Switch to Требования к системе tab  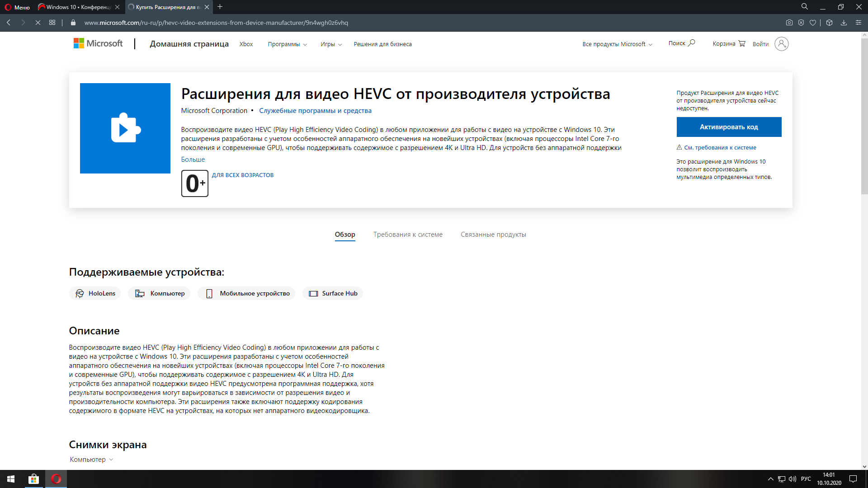(408, 235)
